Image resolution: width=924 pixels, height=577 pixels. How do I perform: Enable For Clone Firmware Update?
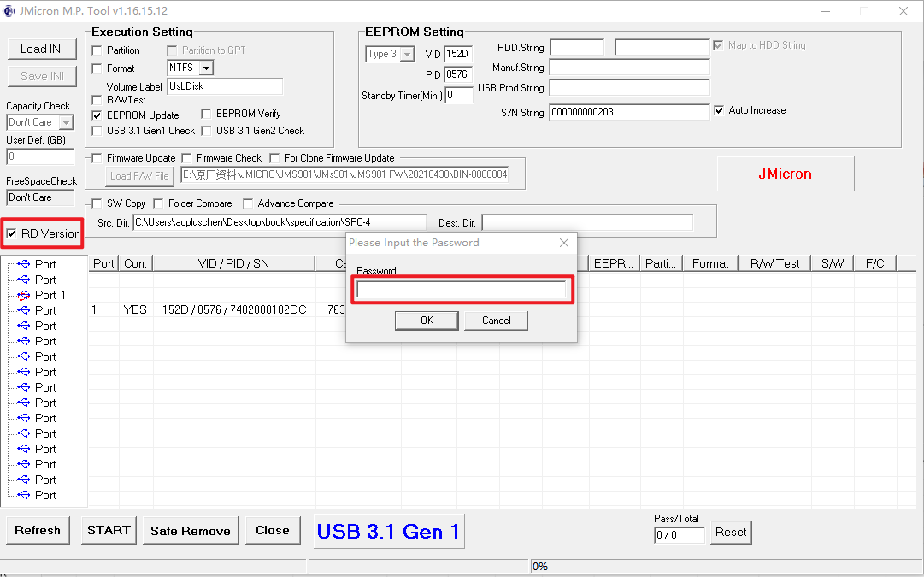point(274,158)
